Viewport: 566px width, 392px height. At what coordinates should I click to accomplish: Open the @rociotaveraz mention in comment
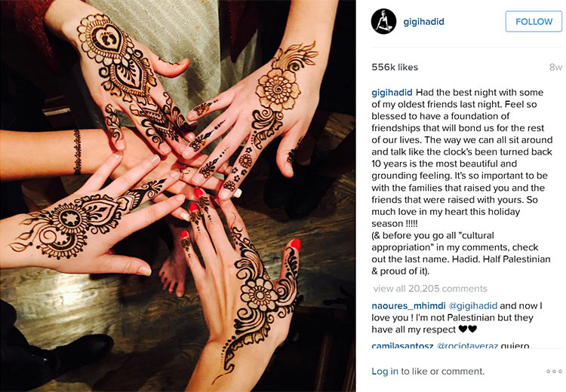467,345
